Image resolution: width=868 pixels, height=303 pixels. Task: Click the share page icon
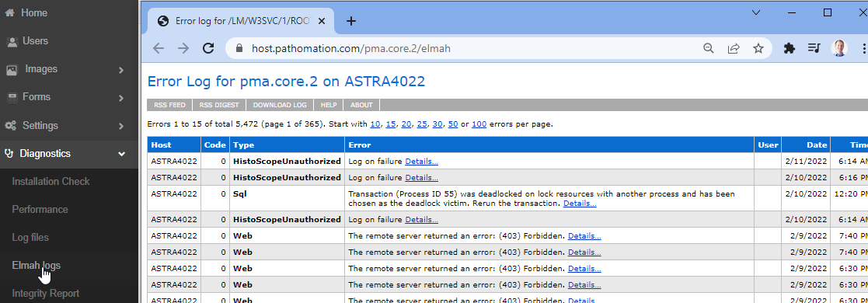click(x=734, y=48)
